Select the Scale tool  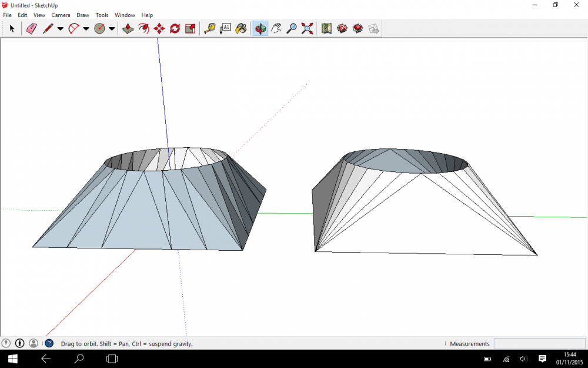(x=191, y=28)
